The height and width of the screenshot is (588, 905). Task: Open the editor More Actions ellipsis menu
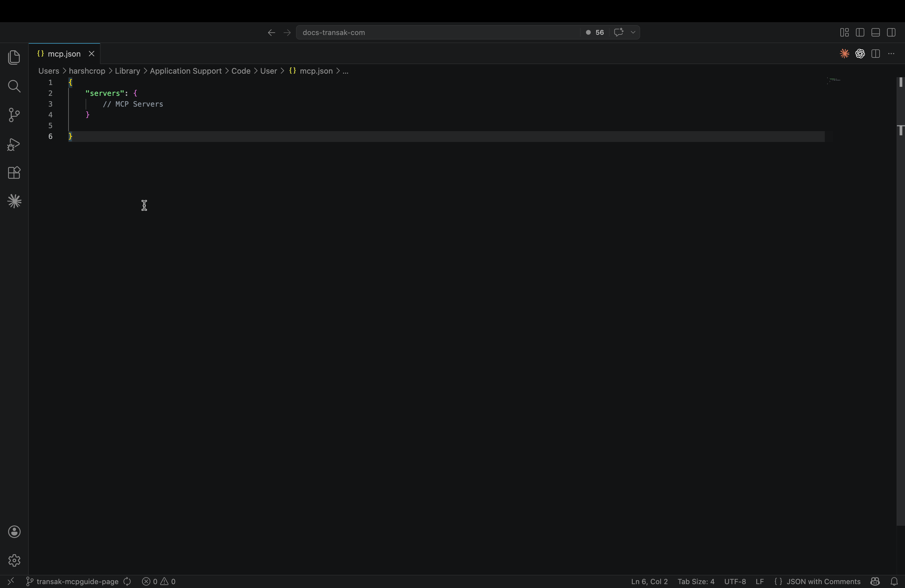pos(891,54)
